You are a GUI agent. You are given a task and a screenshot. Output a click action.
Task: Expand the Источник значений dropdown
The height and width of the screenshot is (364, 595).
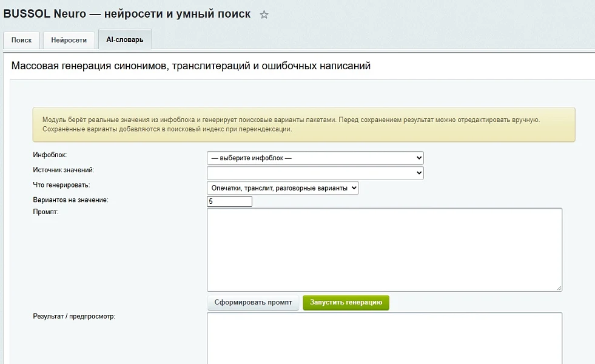tap(315, 173)
